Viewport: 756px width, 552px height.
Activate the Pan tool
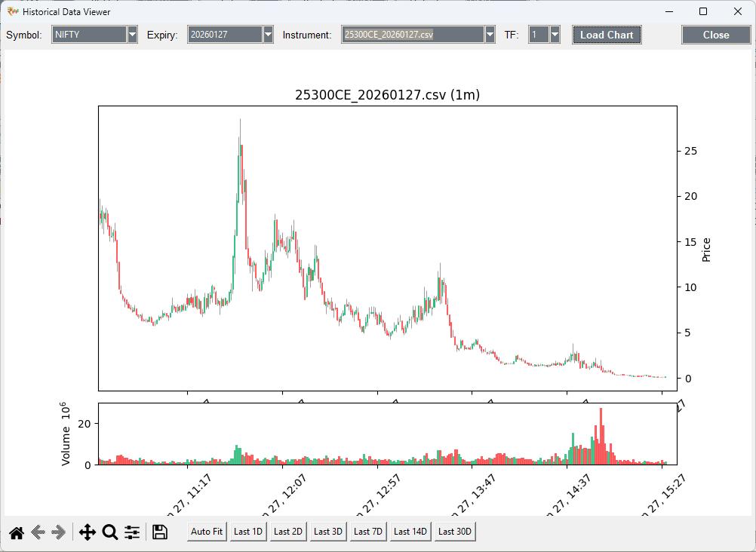(x=87, y=532)
